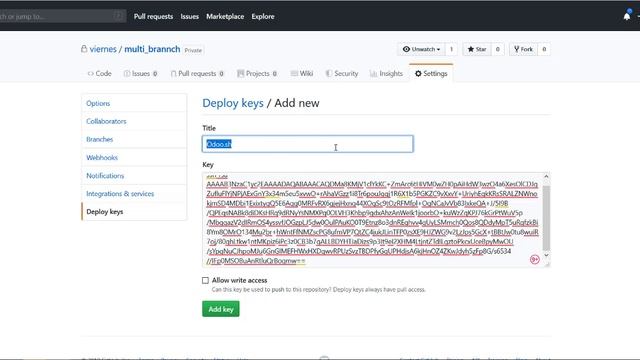This screenshot has height=360, width=640.
Task: Fork the repository
Action: tap(523, 49)
